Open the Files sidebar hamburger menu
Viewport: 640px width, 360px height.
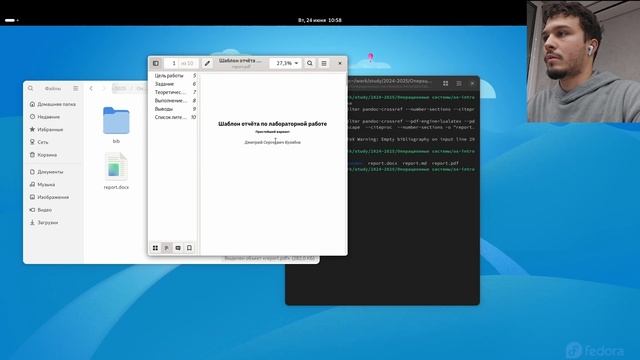pos(76,88)
